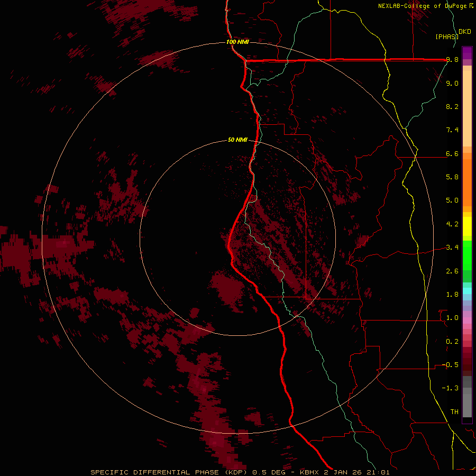
Task: Pick the cyan segment of the color bar
Action: (x=467, y=290)
